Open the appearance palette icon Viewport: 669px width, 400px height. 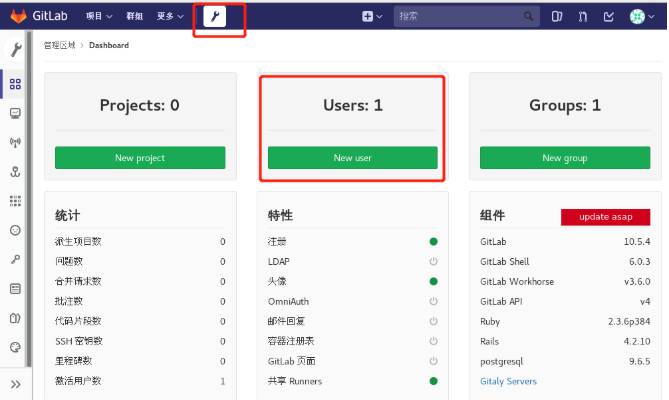click(x=15, y=347)
